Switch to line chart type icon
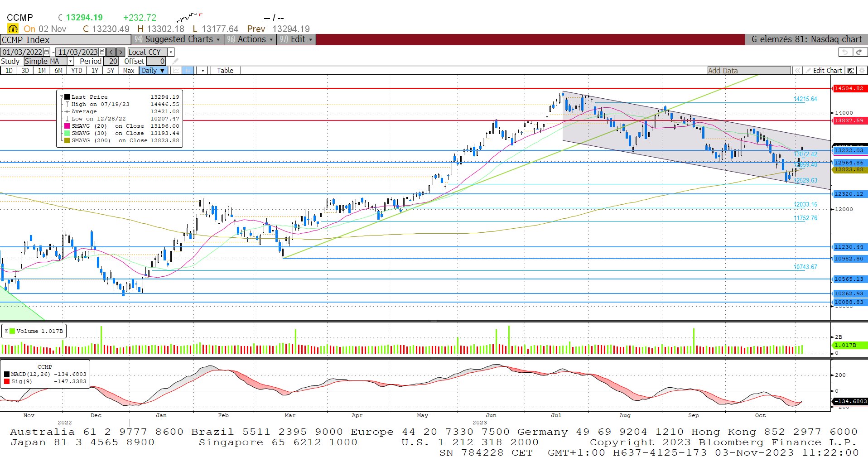868x476 pixels. pyautogui.click(x=176, y=71)
